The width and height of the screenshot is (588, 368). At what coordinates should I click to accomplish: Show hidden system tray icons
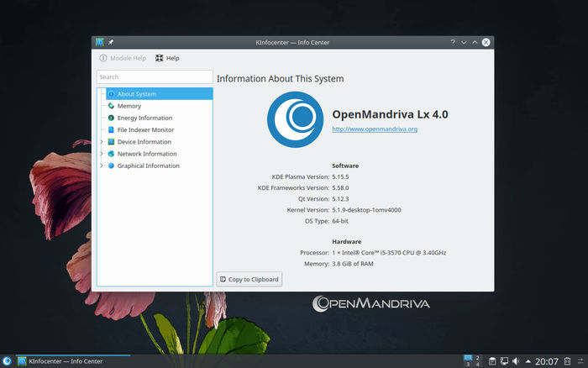pos(528,361)
